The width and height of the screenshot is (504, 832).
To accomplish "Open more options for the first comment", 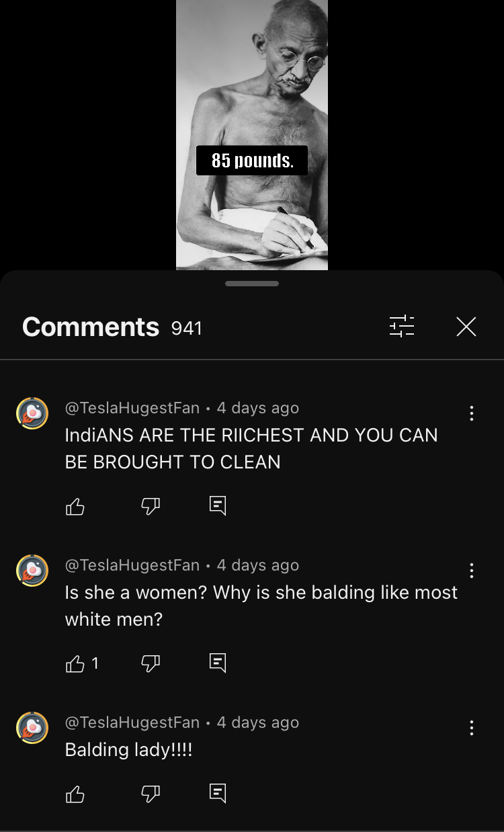I will tap(472, 413).
